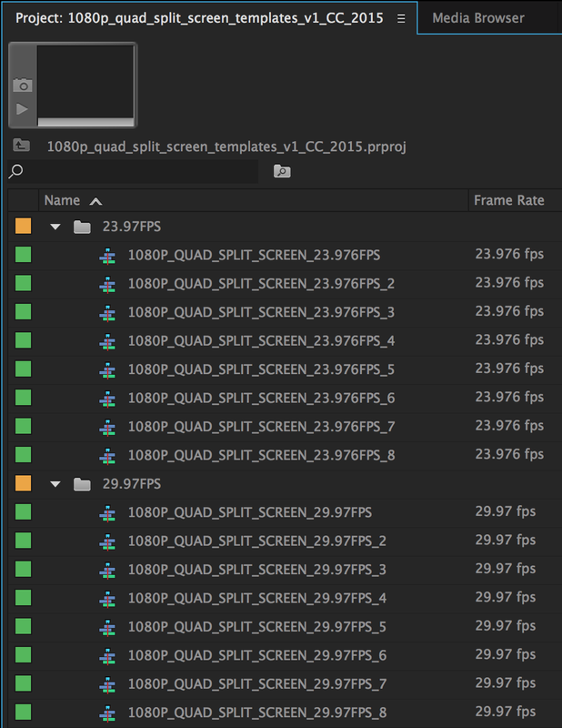The image size is (562, 728).
Task: Create a search bin from query
Action: [x=282, y=171]
